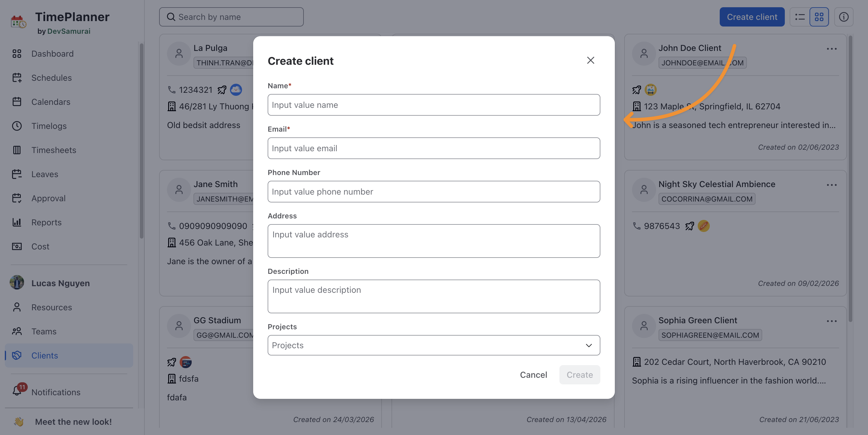The image size is (868, 435).
Task: Open options for John Doe Client card
Action: coord(831,49)
